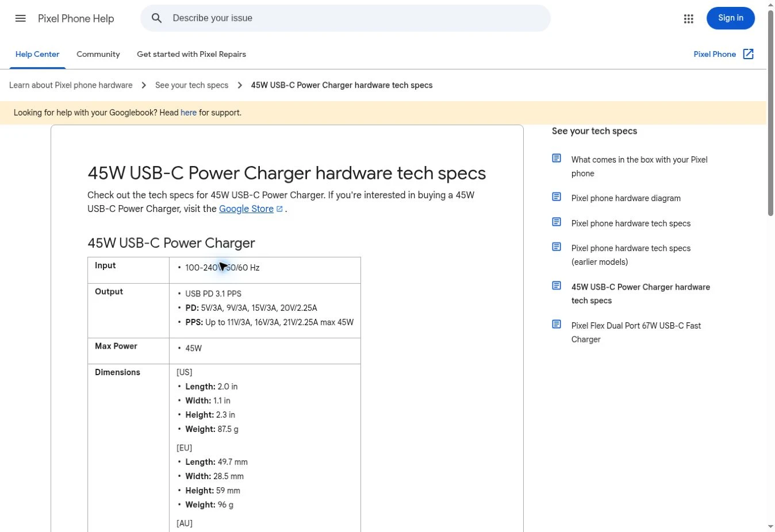Follow the 'here' Googlebook support link
The height and width of the screenshot is (532, 775).
pyautogui.click(x=189, y=113)
